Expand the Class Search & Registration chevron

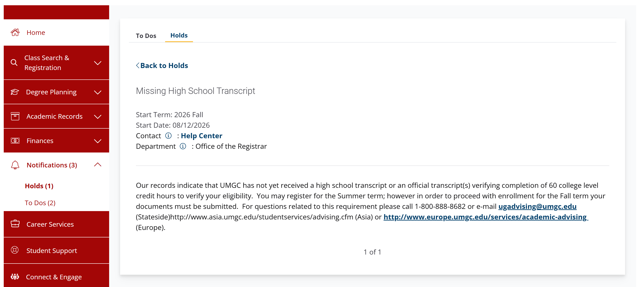(x=97, y=63)
